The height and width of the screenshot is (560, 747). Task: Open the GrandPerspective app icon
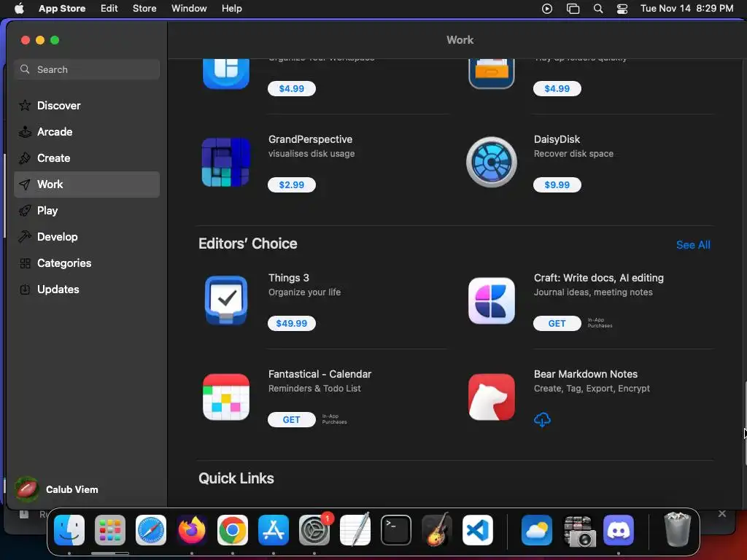click(x=226, y=162)
